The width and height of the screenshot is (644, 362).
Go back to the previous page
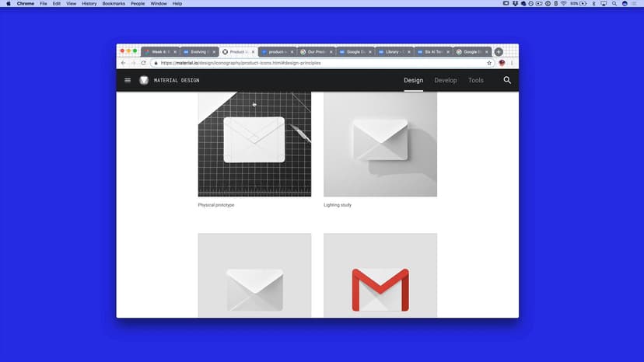click(x=123, y=63)
